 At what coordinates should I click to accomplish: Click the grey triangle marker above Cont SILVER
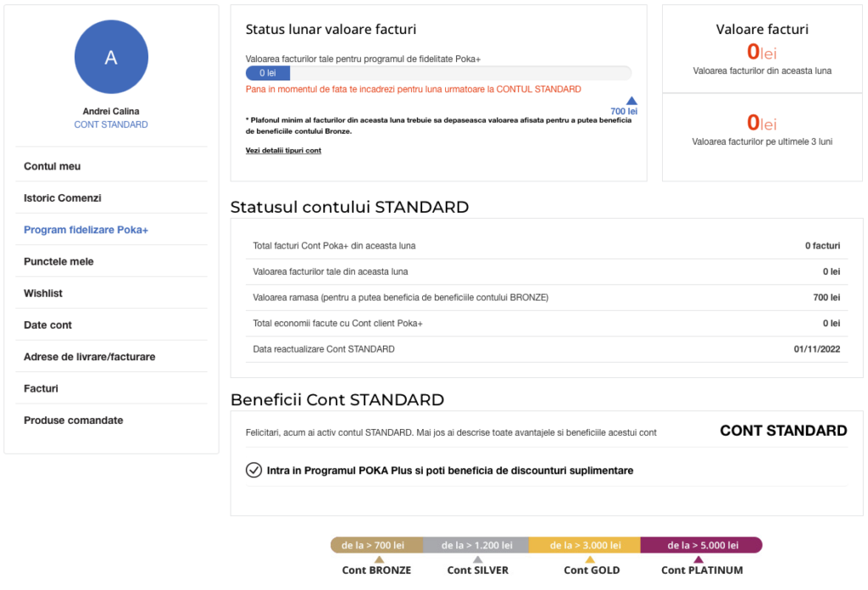click(478, 559)
